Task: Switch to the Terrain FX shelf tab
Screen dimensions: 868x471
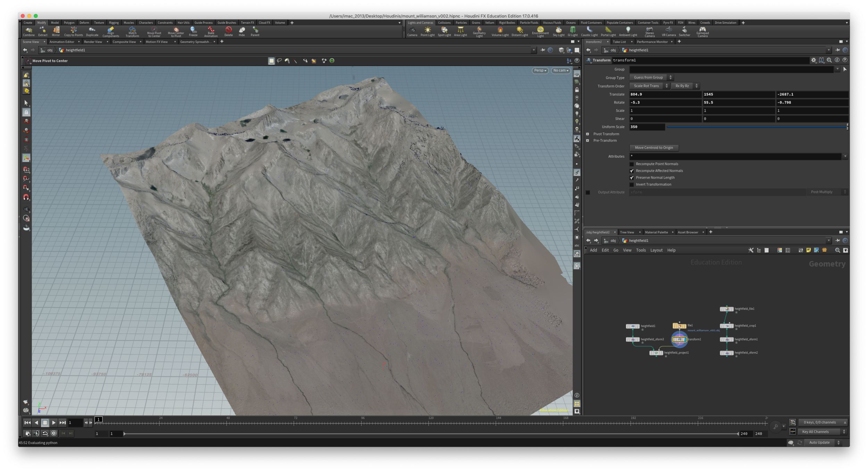Action: point(247,23)
